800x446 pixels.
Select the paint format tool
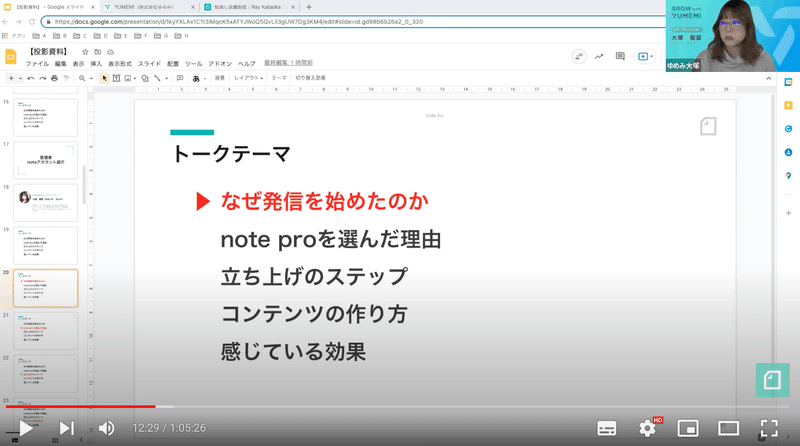[x=66, y=78]
